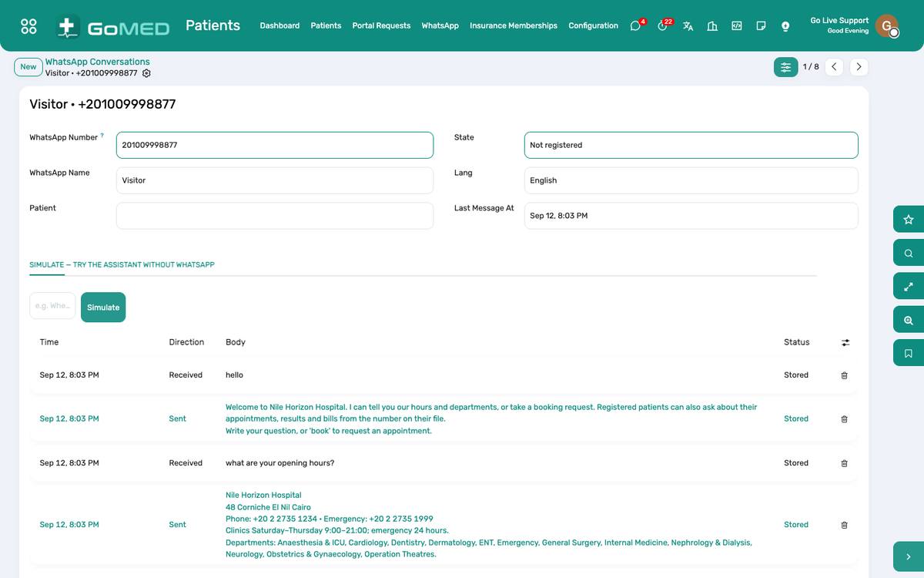Screen dimensions: 924x578
Task: Click the WhatsApp Number help question mark
Action: (102, 136)
